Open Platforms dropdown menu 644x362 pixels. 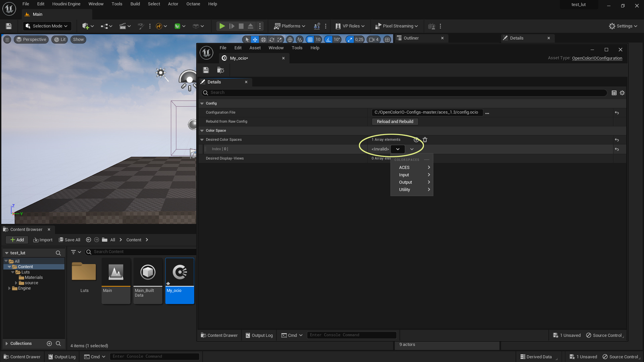(289, 26)
